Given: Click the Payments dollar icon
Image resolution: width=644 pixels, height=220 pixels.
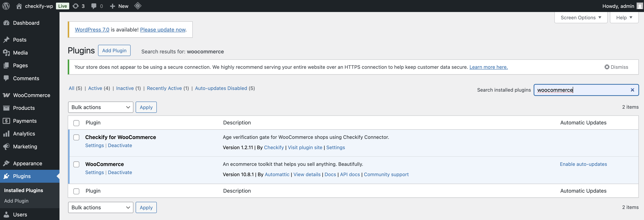Looking at the screenshot, I should point(7,121).
